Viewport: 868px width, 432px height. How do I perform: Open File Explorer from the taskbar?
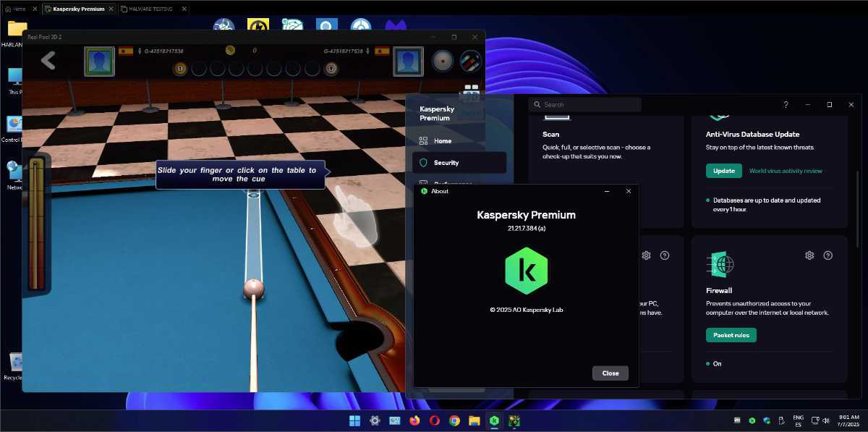(475, 420)
